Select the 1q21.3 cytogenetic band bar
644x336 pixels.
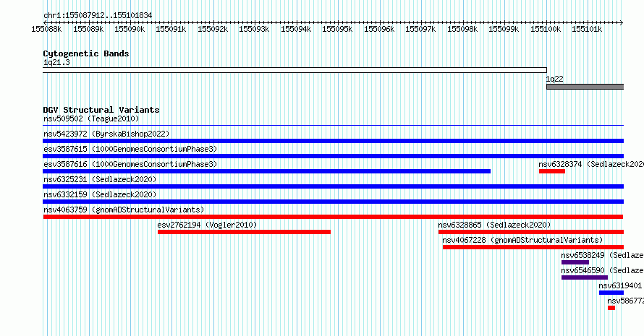click(295, 70)
